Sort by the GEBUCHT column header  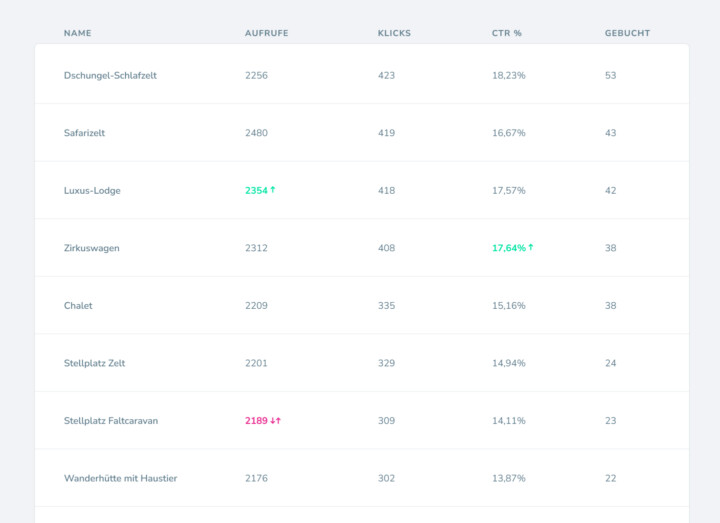pyautogui.click(x=627, y=33)
